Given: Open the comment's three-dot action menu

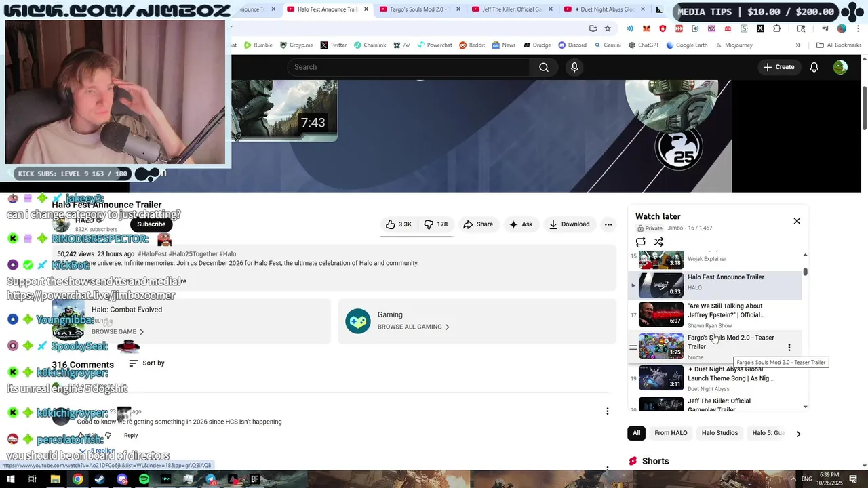Looking at the screenshot, I should coord(608,411).
